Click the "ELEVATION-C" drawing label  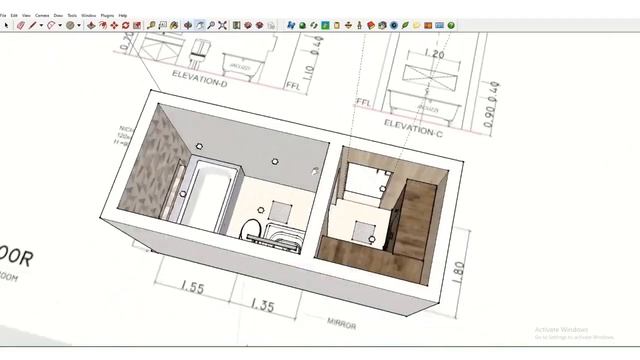point(413,128)
